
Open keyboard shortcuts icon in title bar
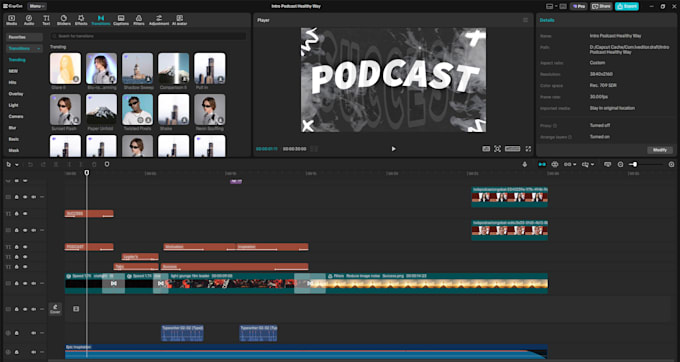(563, 7)
